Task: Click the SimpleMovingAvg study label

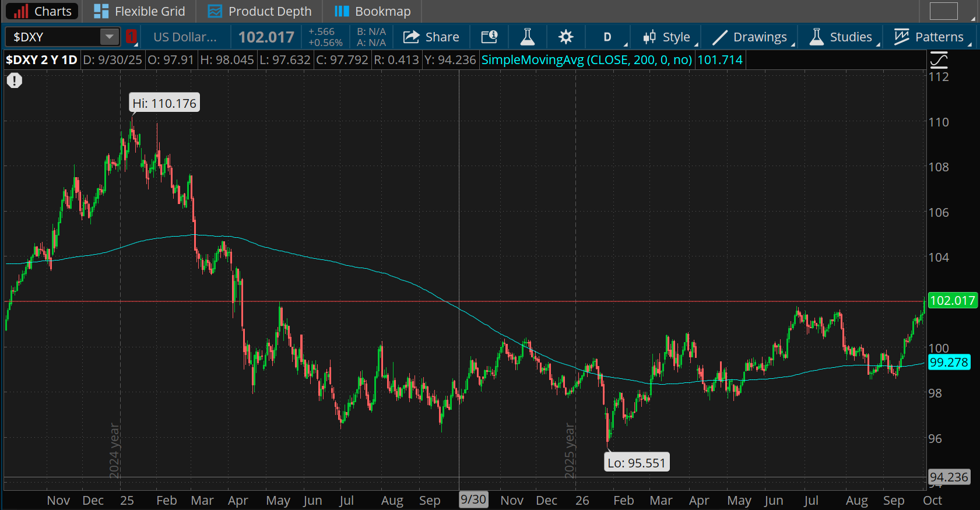Action: coord(587,60)
